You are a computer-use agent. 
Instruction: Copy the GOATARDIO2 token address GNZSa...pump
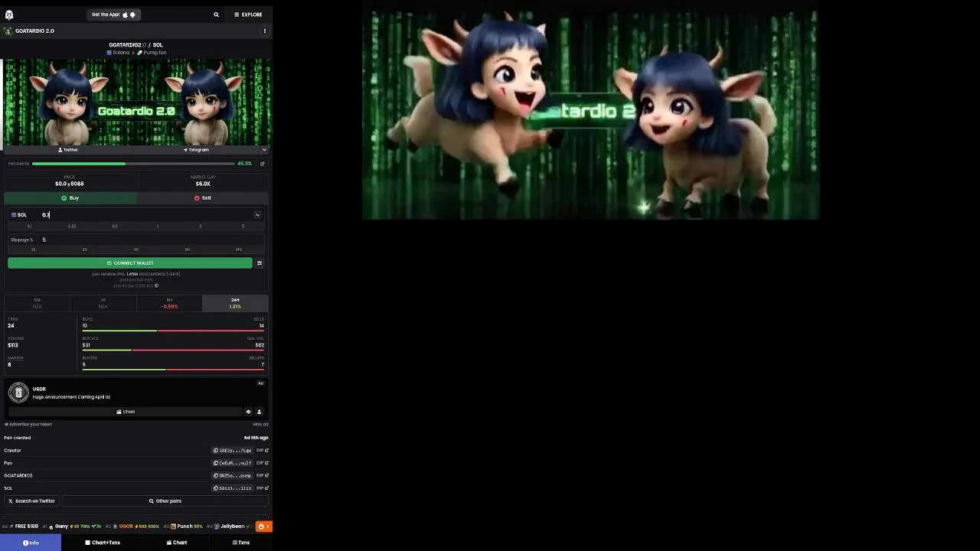pyautogui.click(x=233, y=476)
